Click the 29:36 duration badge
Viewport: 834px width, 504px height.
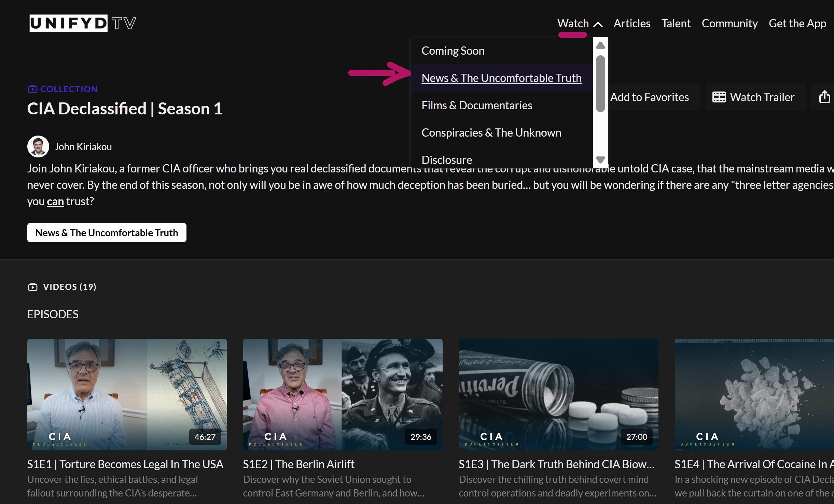pyautogui.click(x=421, y=437)
